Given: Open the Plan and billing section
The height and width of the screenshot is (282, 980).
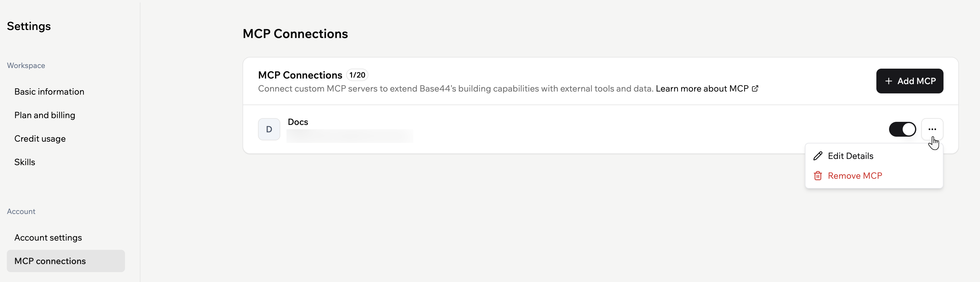Looking at the screenshot, I should pyautogui.click(x=45, y=115).
